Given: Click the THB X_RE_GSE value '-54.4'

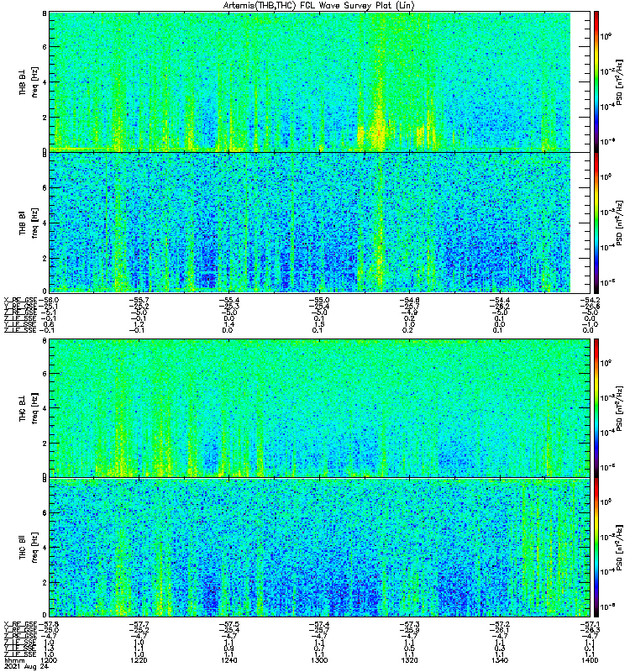Looking at the screenshot, I should click(x=499, y=301).
